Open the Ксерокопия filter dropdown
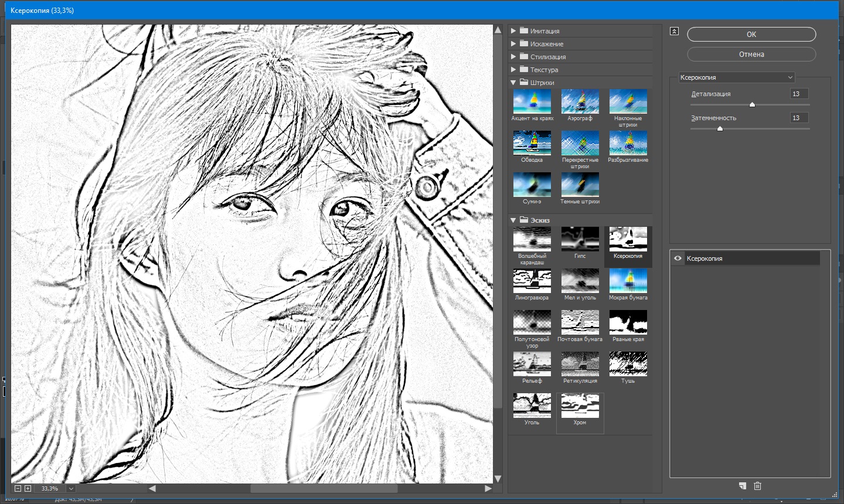The width and height of the screenshot is (844, 504). point(736,77)
